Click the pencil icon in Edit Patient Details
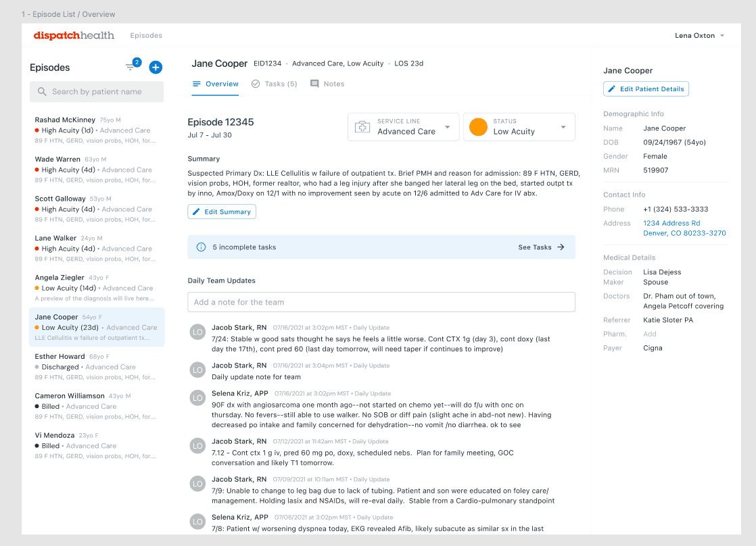756x546 pixels. [x=612, y=89]
